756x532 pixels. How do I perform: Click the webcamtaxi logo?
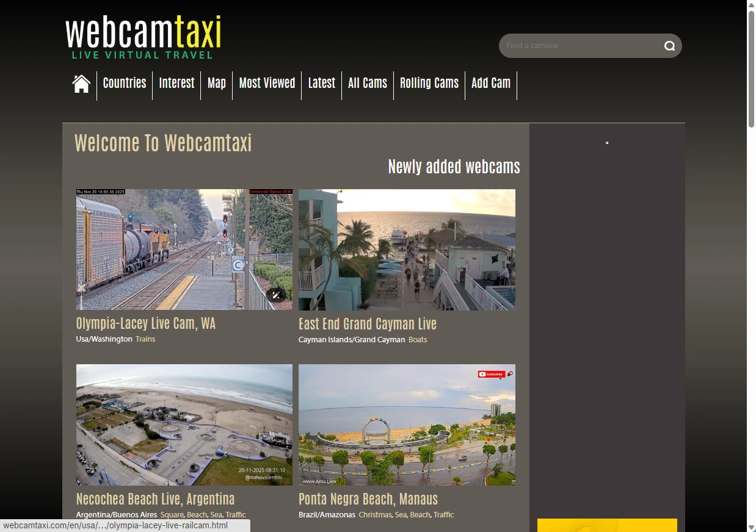click(144, 37)
